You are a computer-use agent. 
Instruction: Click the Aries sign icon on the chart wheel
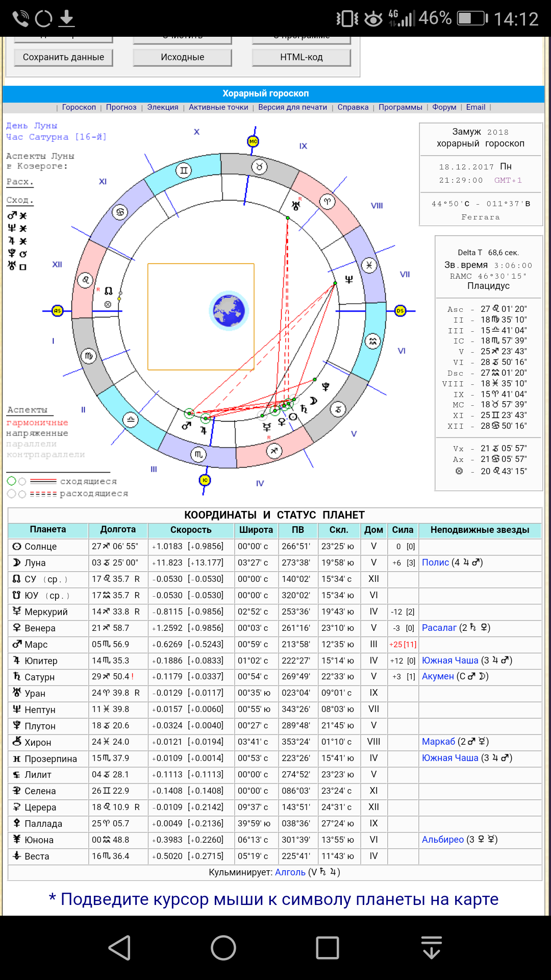[x=327, y=201]
